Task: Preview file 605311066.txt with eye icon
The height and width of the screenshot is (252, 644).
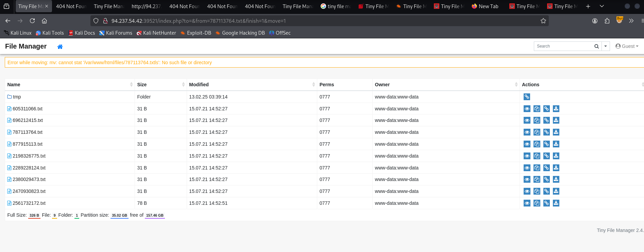Action: [x=527, y=109]
